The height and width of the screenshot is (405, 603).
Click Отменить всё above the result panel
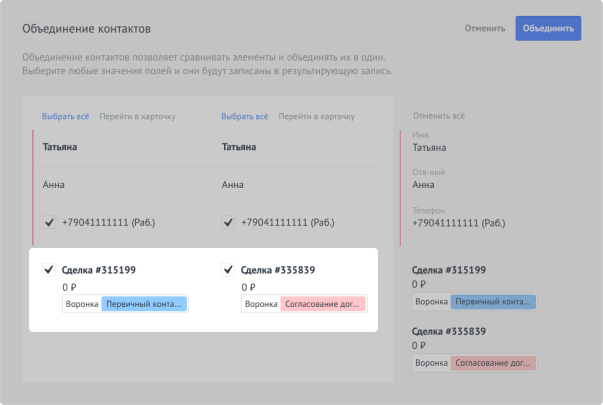pos(440,117)
